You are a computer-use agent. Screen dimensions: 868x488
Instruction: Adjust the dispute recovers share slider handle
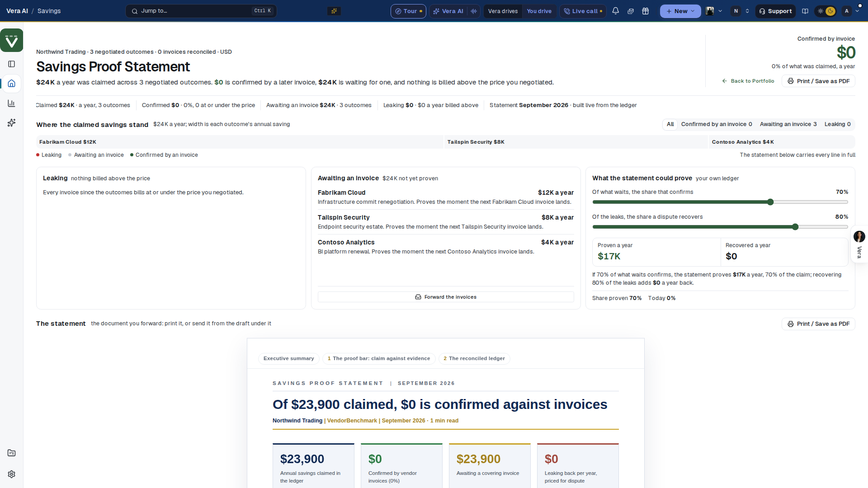coord(795,227)
